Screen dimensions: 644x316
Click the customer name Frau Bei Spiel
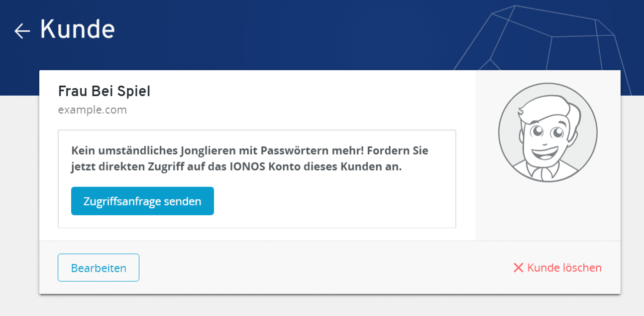click(104, 91)
